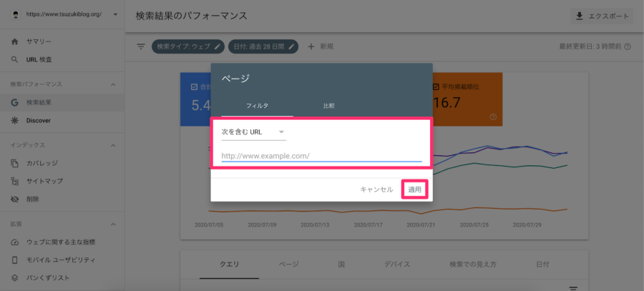The width and height of the screenshot is (644, 291).
Task: Open サマリー in the sidebar
Action: coord(39,41)
